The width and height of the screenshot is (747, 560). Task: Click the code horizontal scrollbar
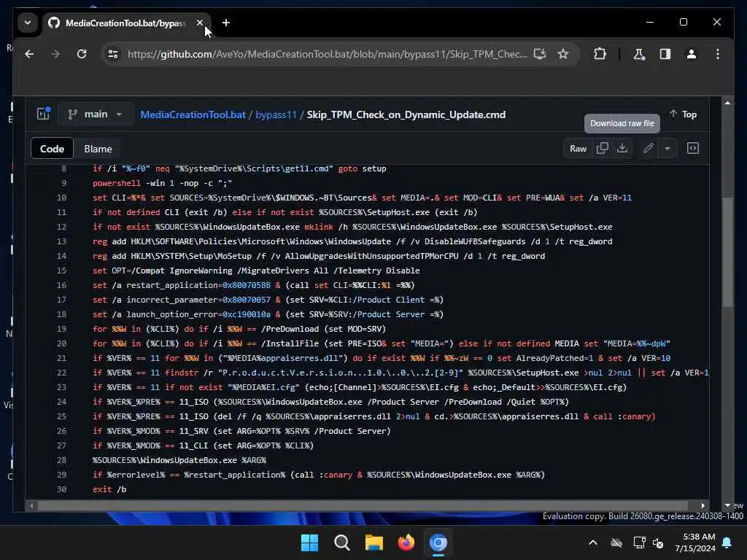[362, 505]
